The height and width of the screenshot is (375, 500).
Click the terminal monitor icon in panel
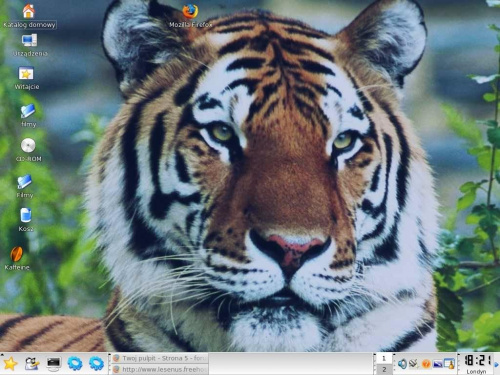pyautogui.click(x=53, y=364)
